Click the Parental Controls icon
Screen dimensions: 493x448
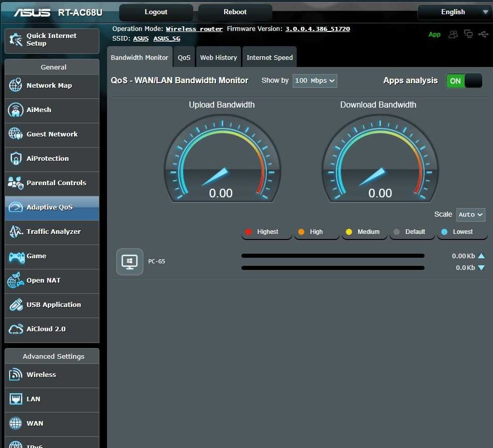point(15,183)
